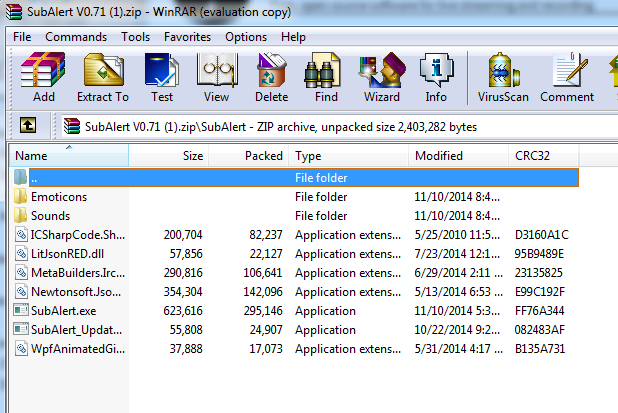Sort by the Size column header
The image size is (618, 413).
point(169,156)
